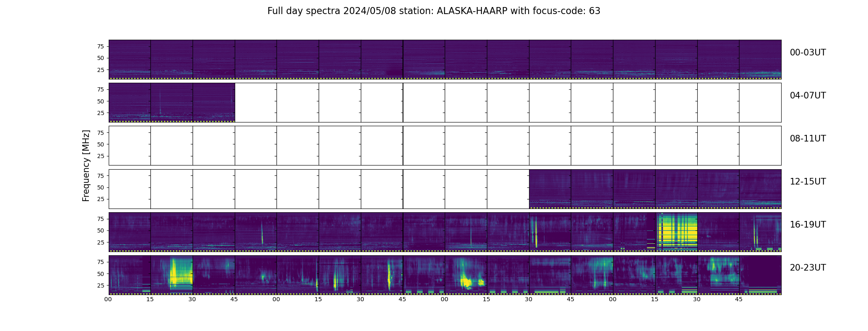Click the last spectrum panel of 20-23UT row
Screen dimensions: 868x331
(x=761, y=275)
